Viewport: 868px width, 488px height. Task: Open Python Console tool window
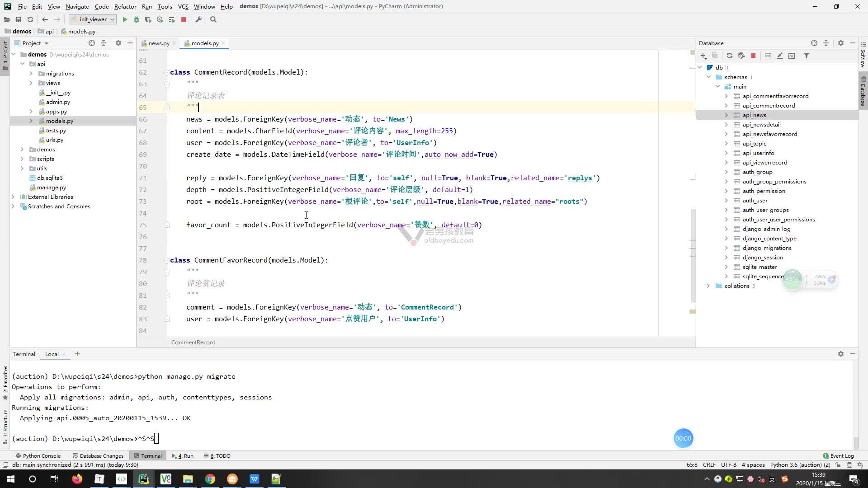(x=38, y=455)
